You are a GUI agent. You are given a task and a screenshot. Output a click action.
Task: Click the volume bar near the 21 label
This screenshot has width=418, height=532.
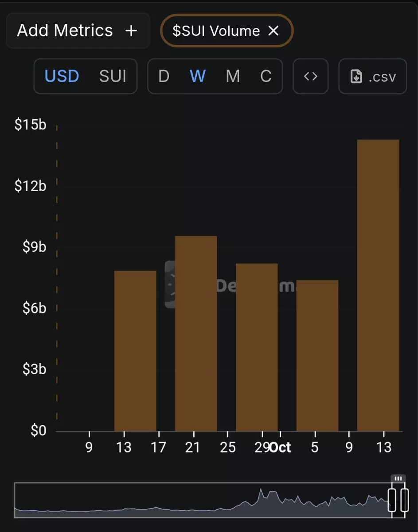point(196,333)
